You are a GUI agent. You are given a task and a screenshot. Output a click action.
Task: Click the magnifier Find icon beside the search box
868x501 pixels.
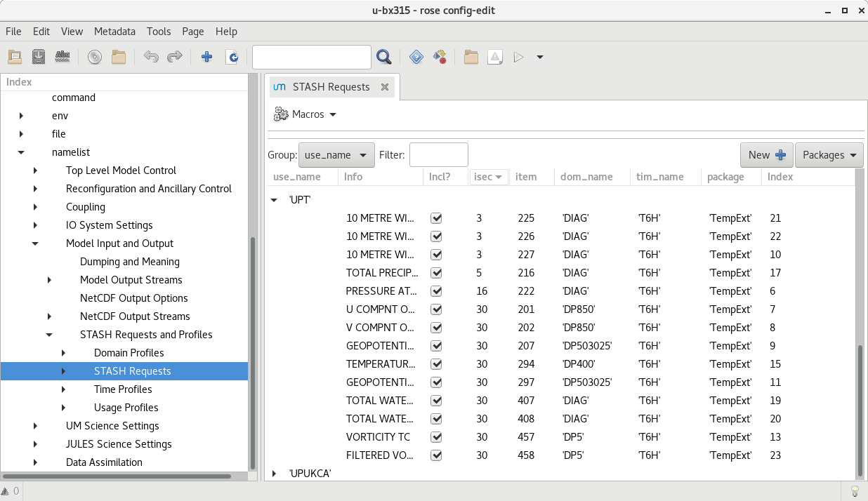383,57
